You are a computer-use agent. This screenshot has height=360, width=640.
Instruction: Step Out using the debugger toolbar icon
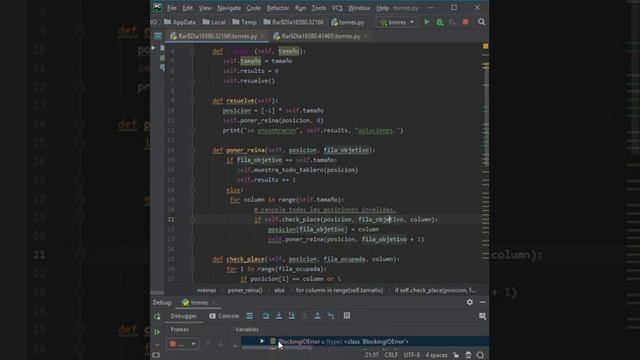point(317,316)
